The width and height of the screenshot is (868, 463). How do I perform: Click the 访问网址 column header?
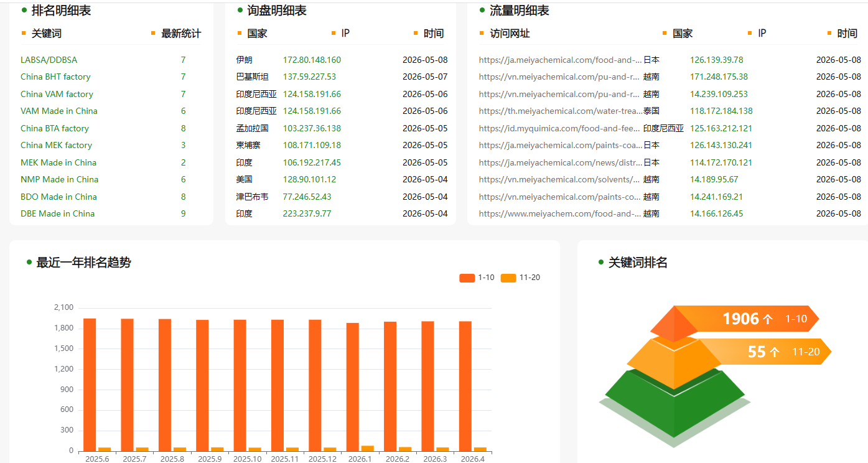[x=510, y=34]
